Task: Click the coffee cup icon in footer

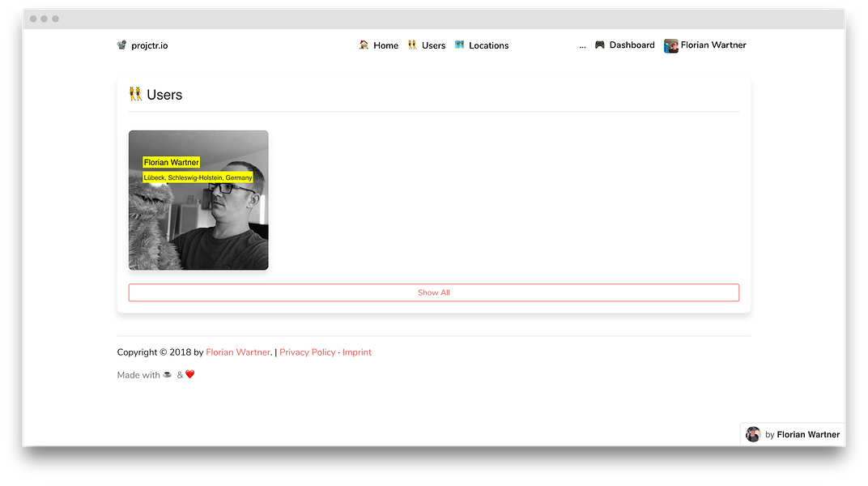Action: tap(167, 375)
